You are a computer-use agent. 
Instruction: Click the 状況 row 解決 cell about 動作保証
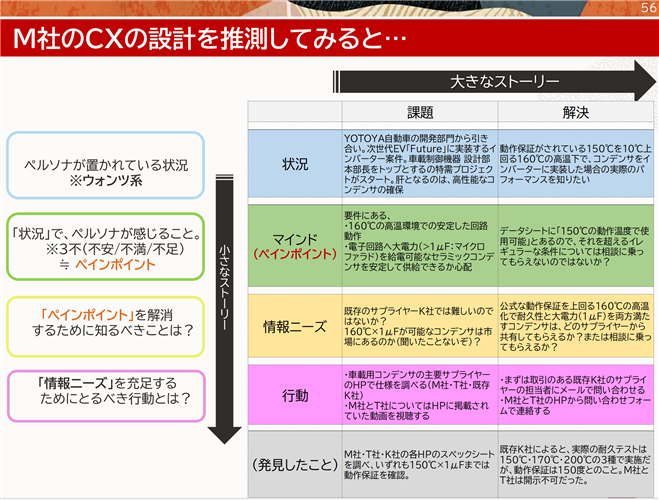click(576, 164)
